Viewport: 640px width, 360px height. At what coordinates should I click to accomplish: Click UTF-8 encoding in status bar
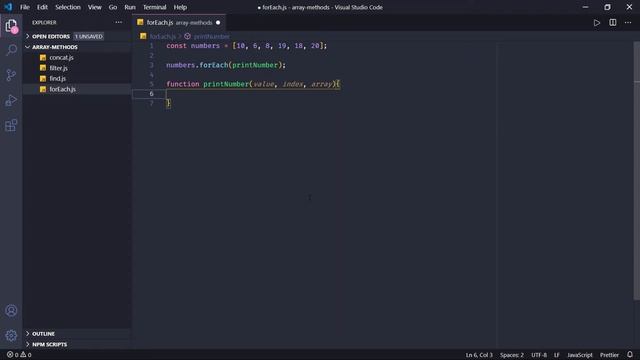coord(539,355)
